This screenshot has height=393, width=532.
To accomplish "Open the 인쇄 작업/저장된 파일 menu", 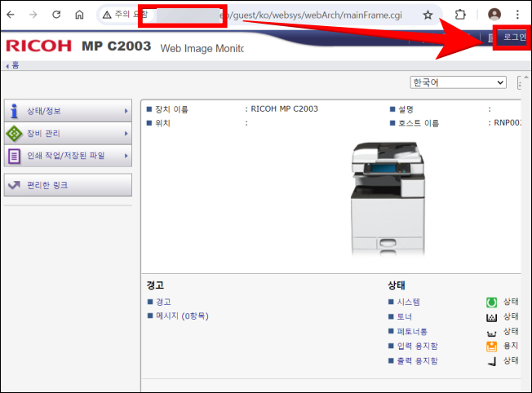I will pyautogui.click(x=68, y=156).
